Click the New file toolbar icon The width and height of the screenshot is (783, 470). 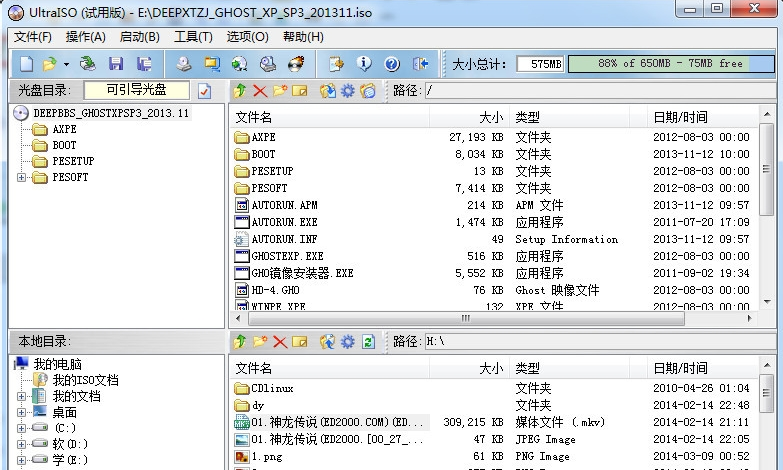pyautogui.click(x=26, y=64)
